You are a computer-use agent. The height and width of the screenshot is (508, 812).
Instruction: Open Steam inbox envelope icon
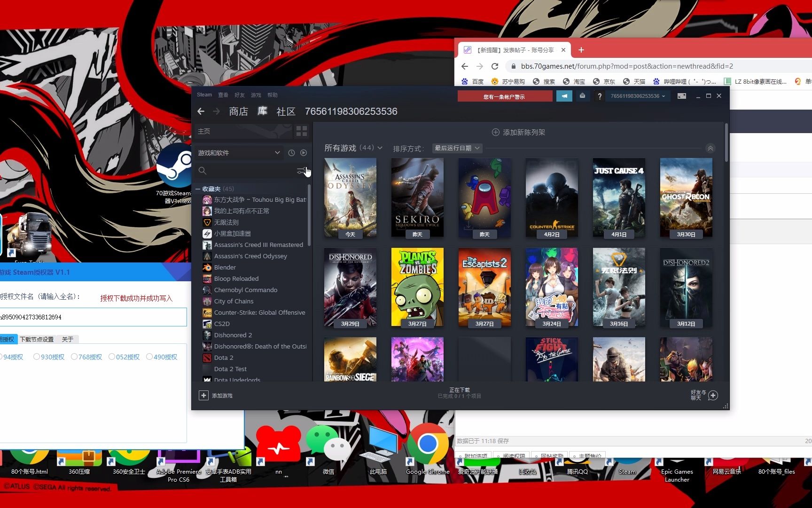[582, 96]
